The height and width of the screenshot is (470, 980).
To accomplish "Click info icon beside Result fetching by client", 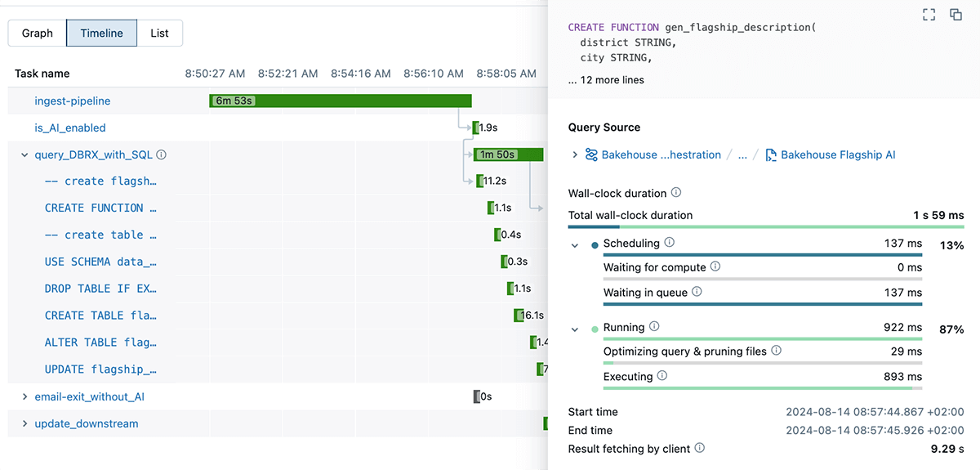I will click(x=700, y=449).
